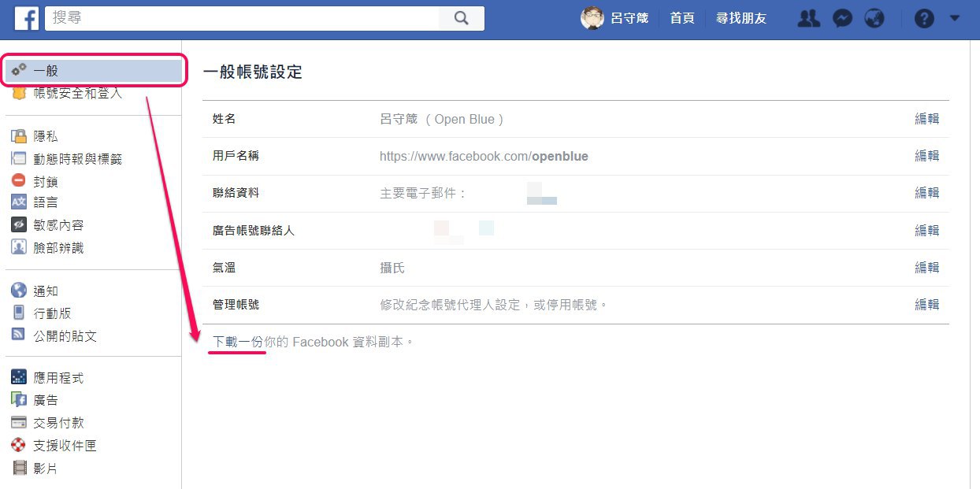Click the phone icon beside 行動版
The width and height of the screenshot is (980, 489).
click(19, 313)
